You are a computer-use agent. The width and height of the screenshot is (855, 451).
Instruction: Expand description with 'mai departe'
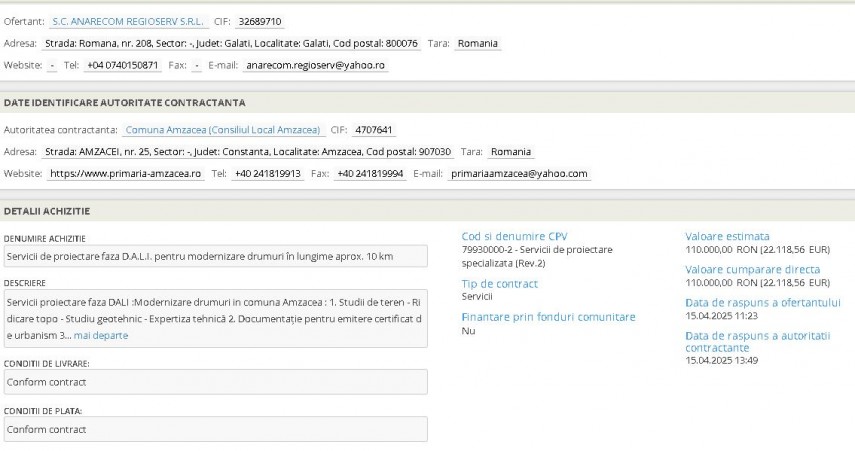[x=101, y=335]
